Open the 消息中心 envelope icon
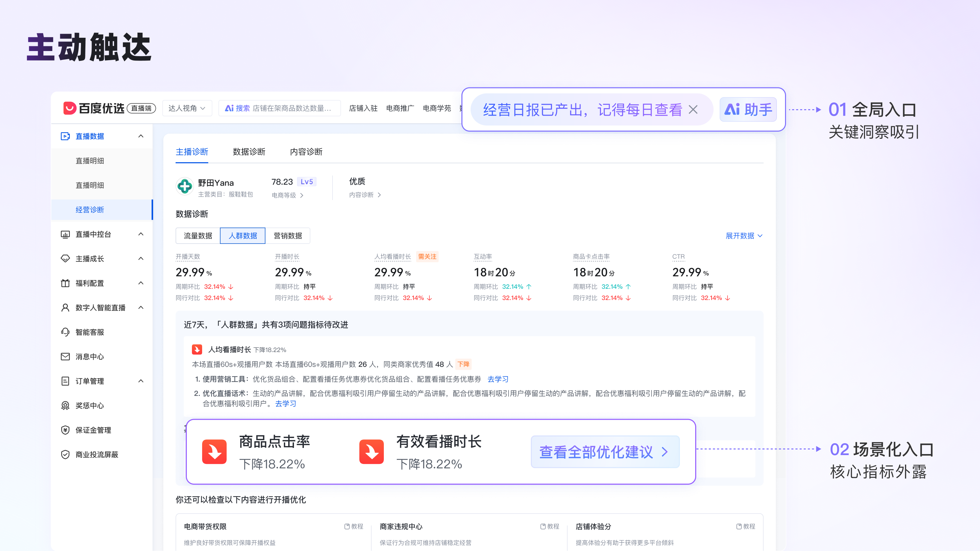The width and height of the screenshot is (980, 551). pos(65,356)
